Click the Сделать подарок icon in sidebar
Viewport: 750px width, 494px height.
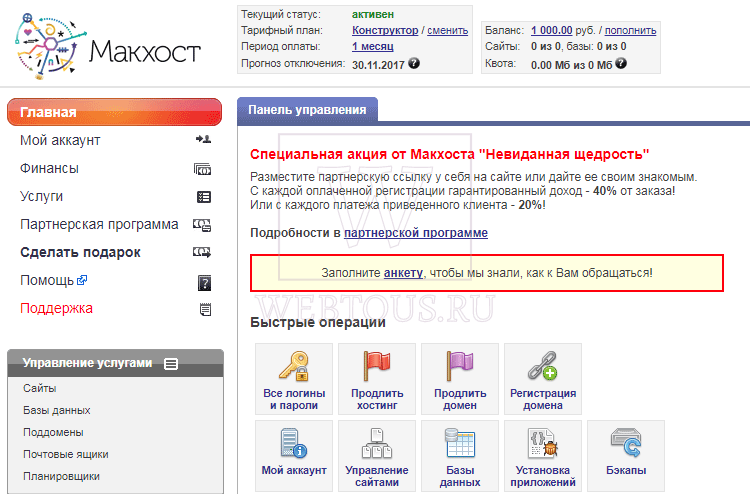click(202, 252)
